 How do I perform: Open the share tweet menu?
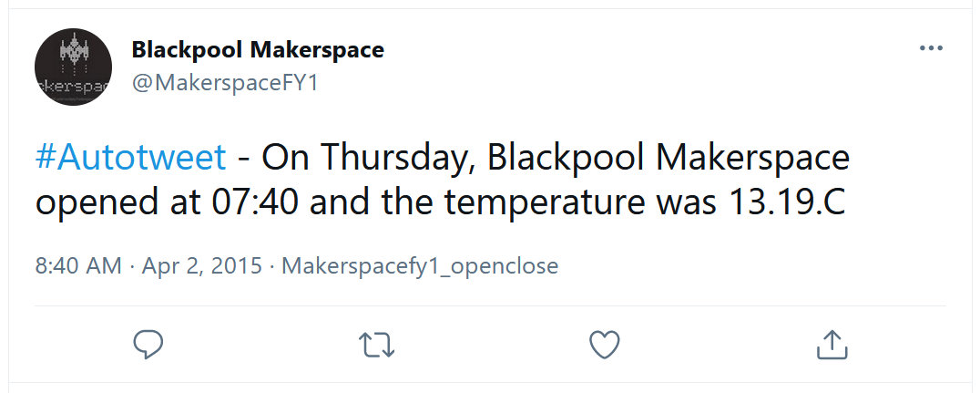[832, 344]
